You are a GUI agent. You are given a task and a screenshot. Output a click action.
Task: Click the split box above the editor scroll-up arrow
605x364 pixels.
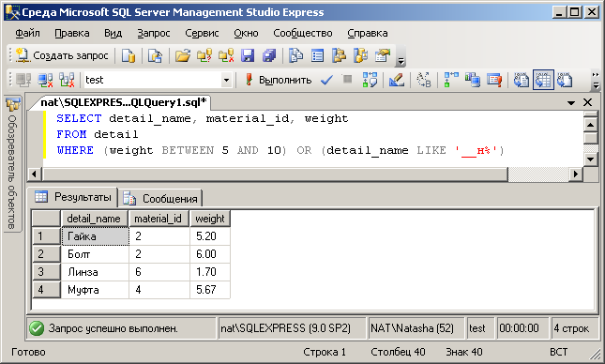(591, 114)
